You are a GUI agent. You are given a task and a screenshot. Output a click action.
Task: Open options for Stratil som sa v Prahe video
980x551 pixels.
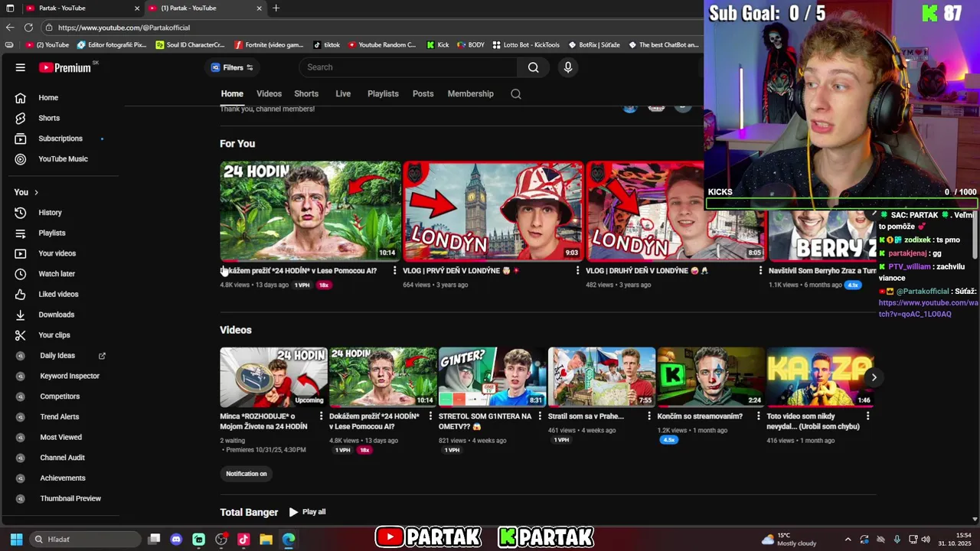point(649,416)
